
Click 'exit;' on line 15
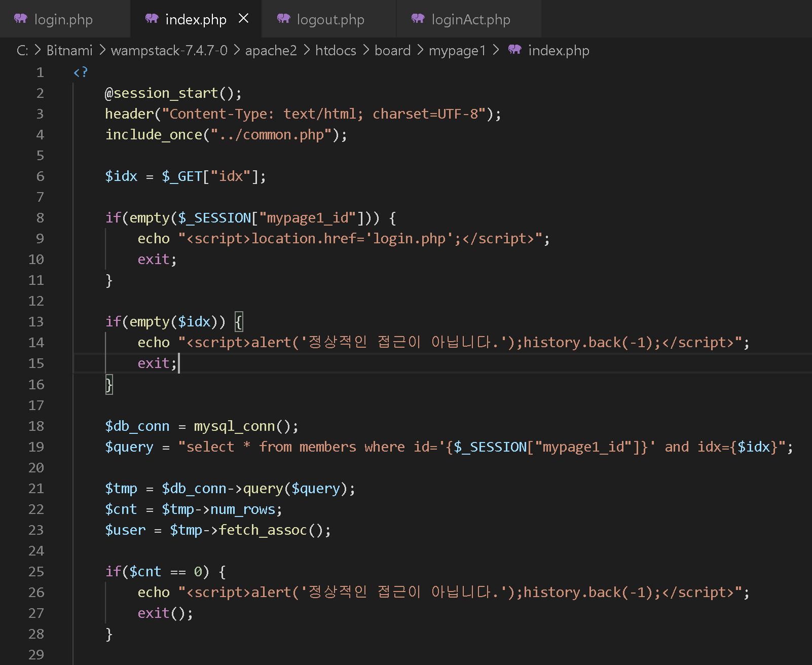click(157, 363)
